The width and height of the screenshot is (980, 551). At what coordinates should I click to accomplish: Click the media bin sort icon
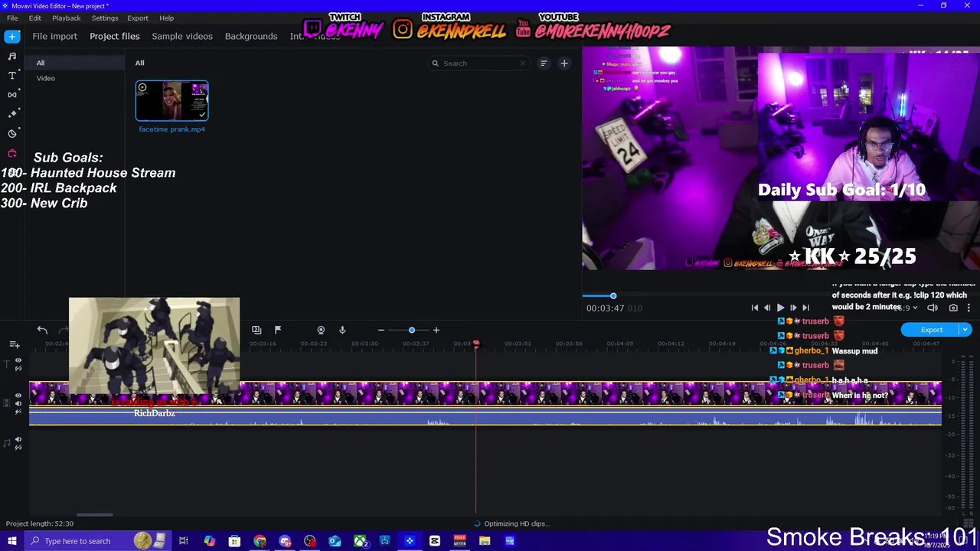[544, 64]
